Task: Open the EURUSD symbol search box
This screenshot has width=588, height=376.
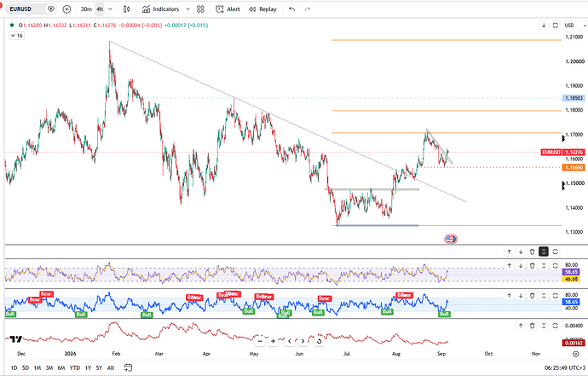Action: (x=23, y=9)
